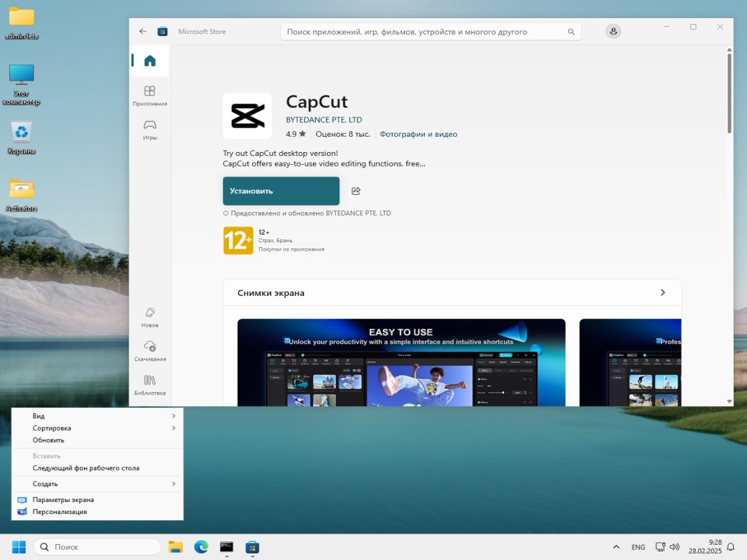Open Создать submenu in context menu
The image size is (747, 560).
click(97, 484)
